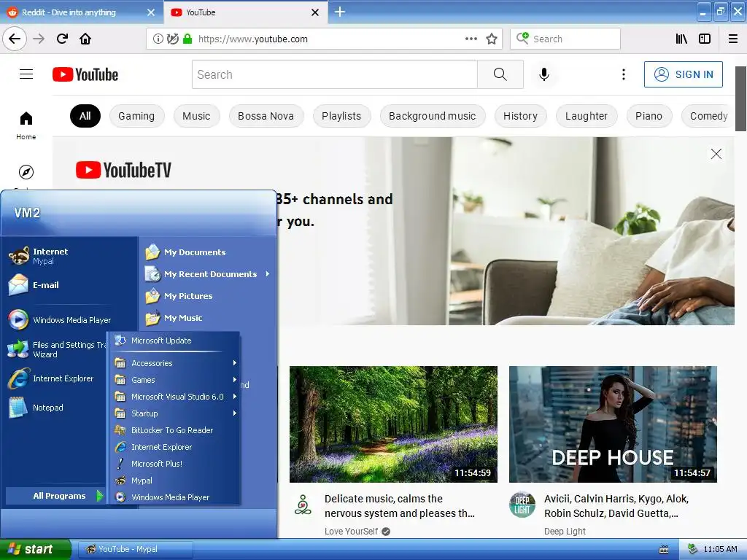The width and height of the screenshot is (747, 560).
Task: Open Mypal in All Programs list
Action: coord(175,481)
